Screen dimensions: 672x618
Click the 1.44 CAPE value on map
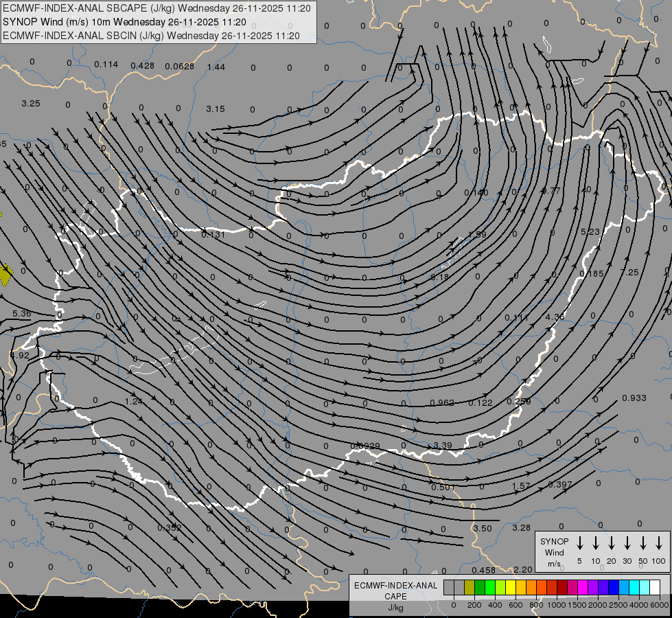tap(216, 67)
